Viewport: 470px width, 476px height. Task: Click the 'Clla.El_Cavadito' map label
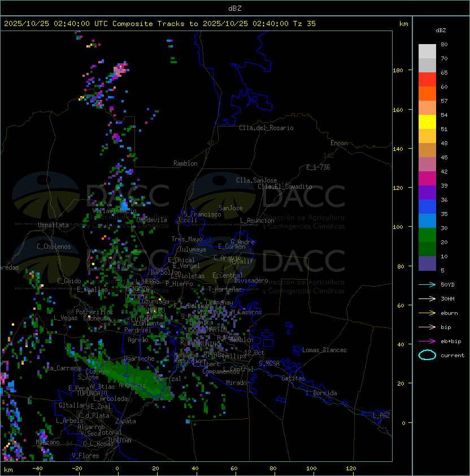click(x=285, y=187)
